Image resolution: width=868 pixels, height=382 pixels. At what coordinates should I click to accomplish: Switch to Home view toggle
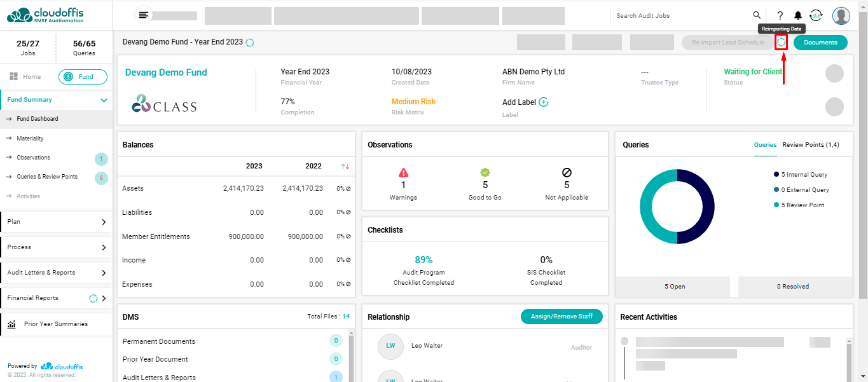[x=25, y=77]
